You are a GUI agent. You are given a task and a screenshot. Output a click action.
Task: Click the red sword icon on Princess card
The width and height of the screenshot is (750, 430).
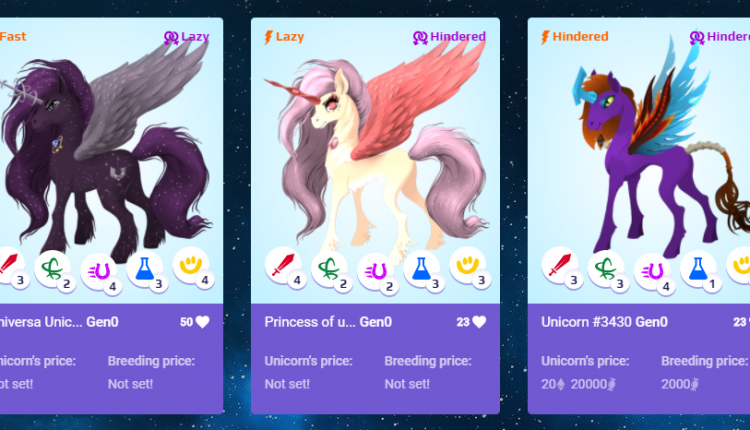(x=283, y=265)
